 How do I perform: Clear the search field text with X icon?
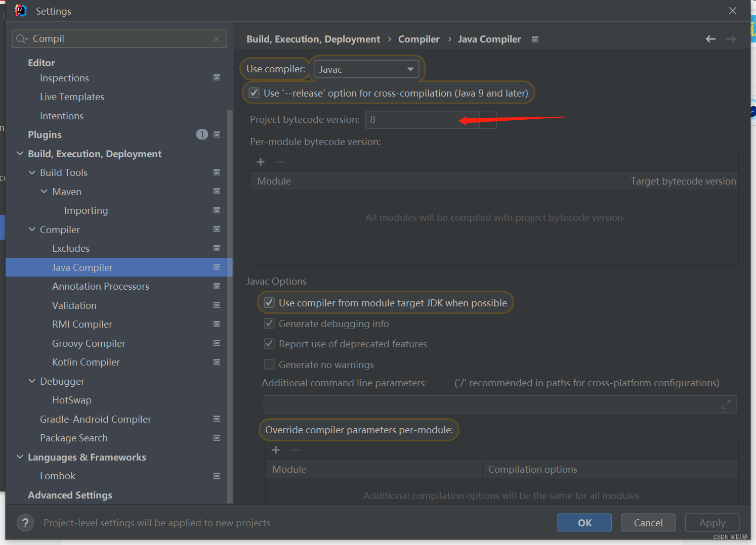217,39
